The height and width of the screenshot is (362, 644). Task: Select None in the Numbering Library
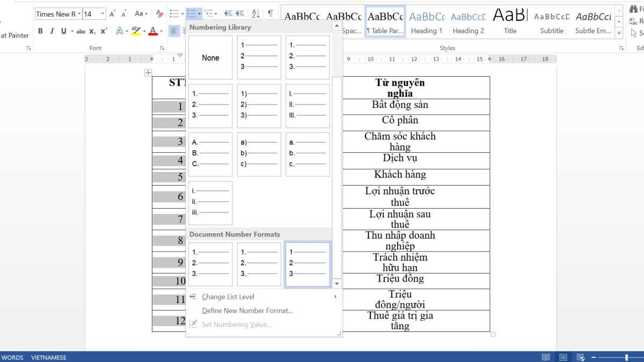[210, 58]
